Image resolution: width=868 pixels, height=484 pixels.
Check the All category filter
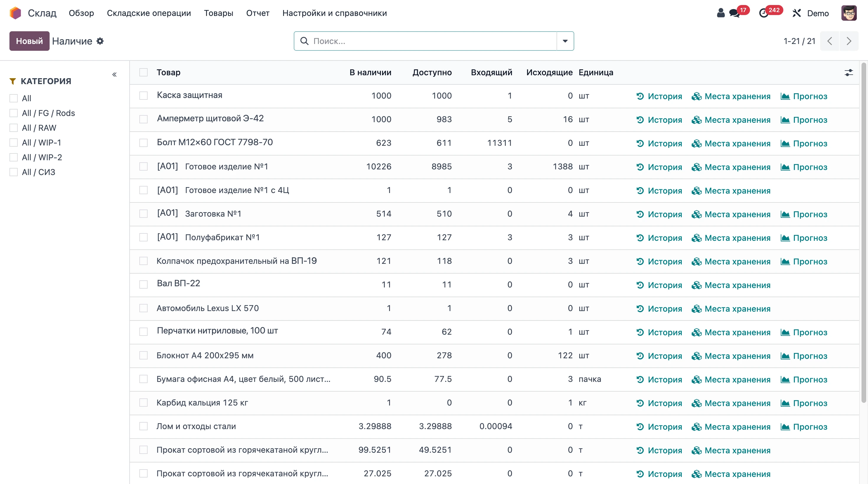(14, 98)
